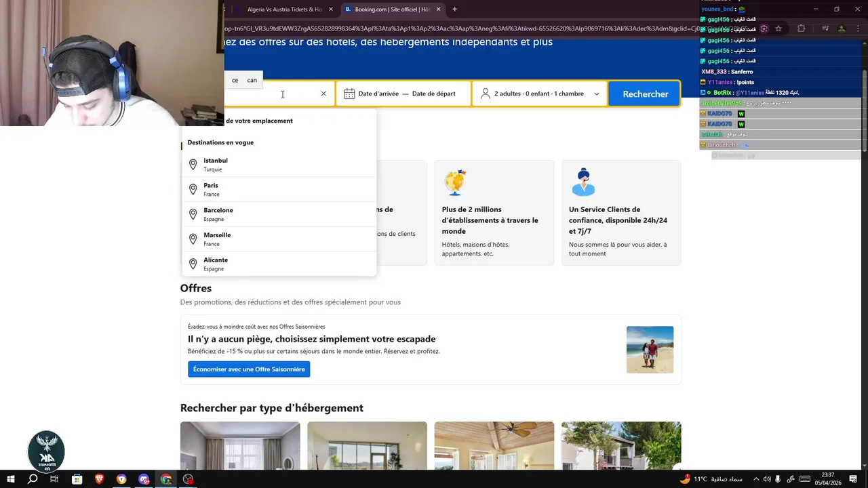868x488 pixels.
Task: Choose Alicante Espagne destination
Action: tap(279, 264)
